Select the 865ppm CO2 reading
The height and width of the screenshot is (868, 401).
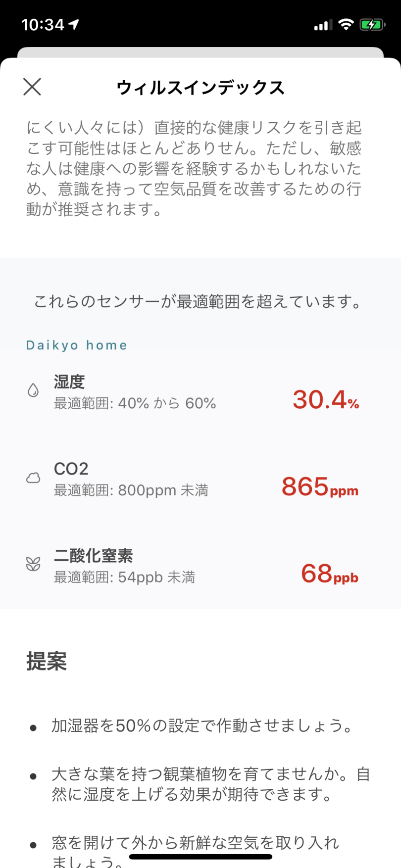pyautogui.click(x=320, y=486)
